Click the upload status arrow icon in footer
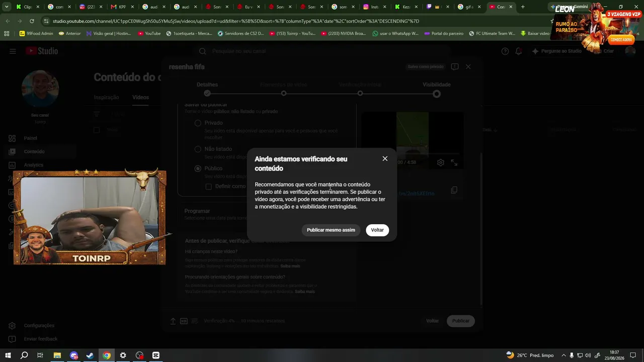The height and width of the screenshot is (362, 644). point(173,321)
